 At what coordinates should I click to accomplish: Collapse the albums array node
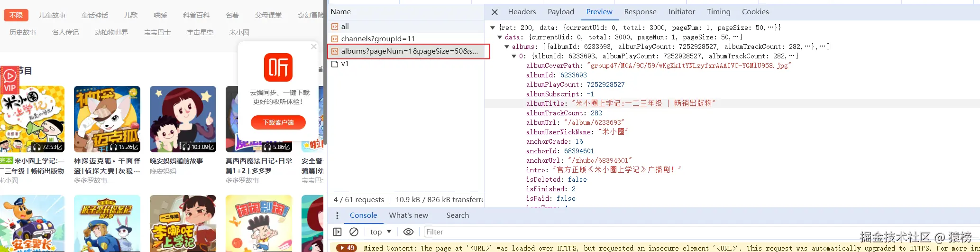point(507,47)
